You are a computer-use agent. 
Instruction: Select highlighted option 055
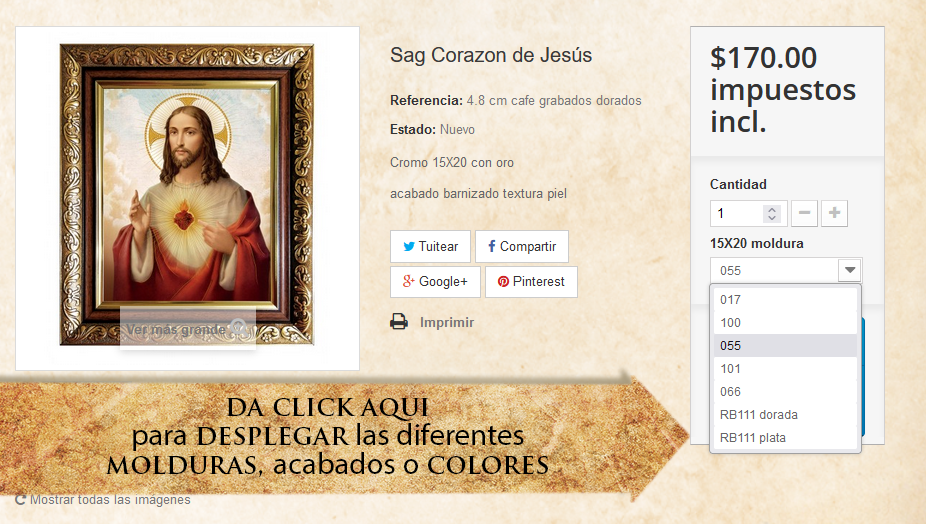785,346
